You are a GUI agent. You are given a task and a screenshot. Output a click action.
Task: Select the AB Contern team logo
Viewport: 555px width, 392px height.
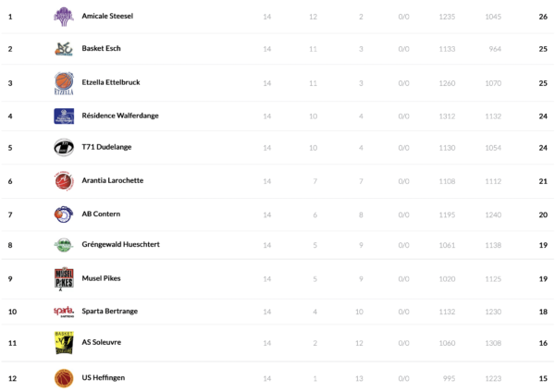tap(64, 214)
